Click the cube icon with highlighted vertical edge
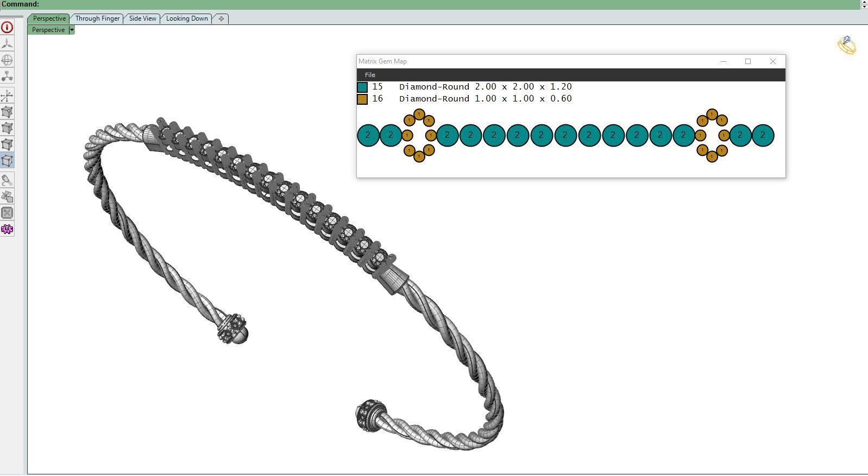The height and width of the screenshot is (476, 868). coord(7,129)
